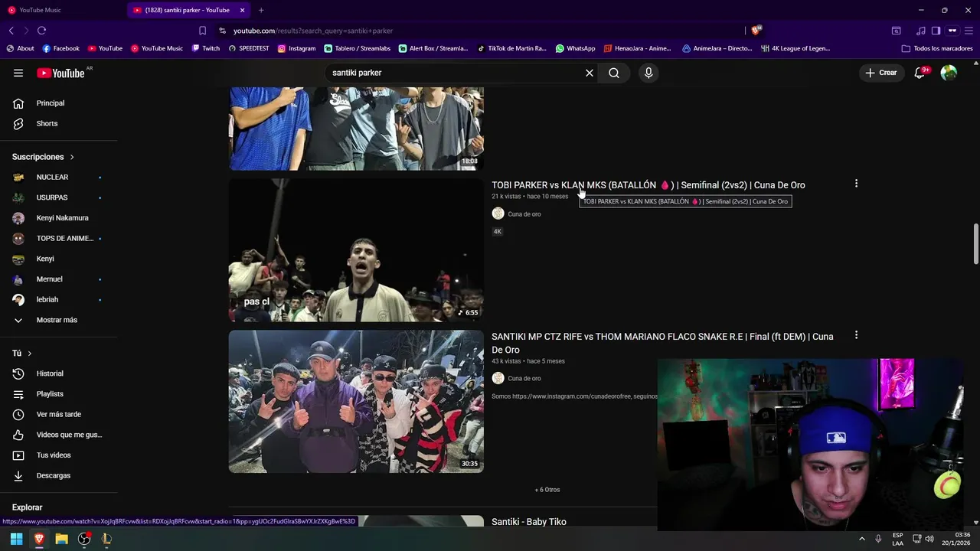Open the YouTube notifications bell

(920, 73)
